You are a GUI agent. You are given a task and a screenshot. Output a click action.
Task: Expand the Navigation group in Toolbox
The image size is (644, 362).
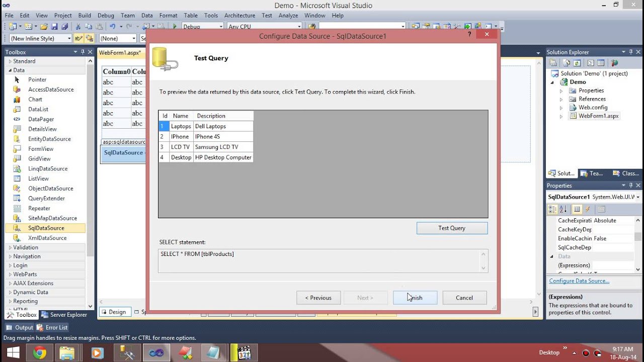click(10, 256)
